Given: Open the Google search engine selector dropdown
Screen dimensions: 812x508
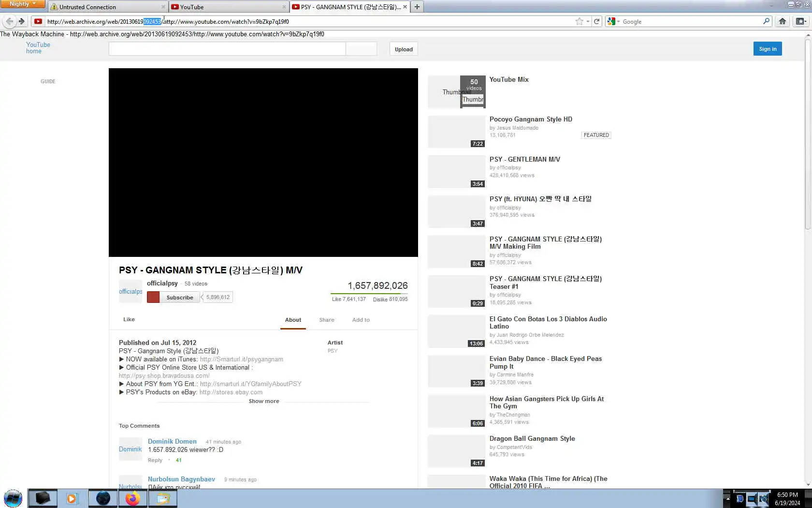Looking at the screenshot, I should click(613, 21).
